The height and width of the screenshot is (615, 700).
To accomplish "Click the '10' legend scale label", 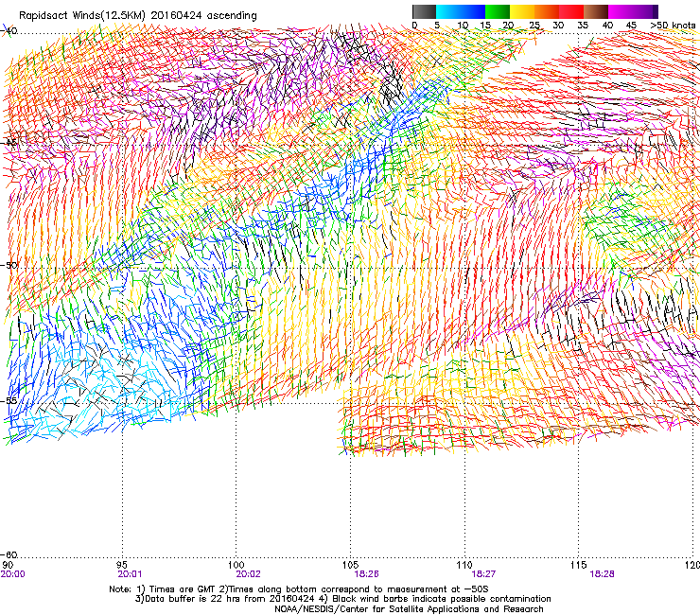I will tap(463, 25).
